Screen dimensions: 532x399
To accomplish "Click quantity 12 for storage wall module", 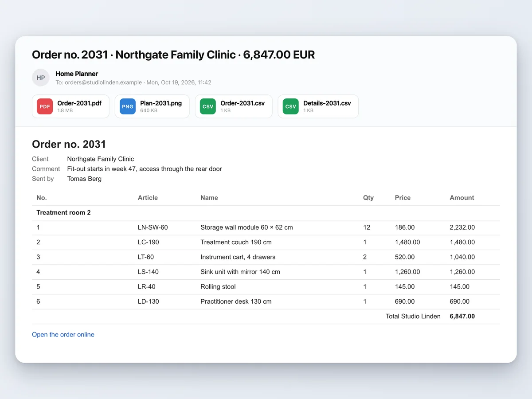I will point(367,227).
